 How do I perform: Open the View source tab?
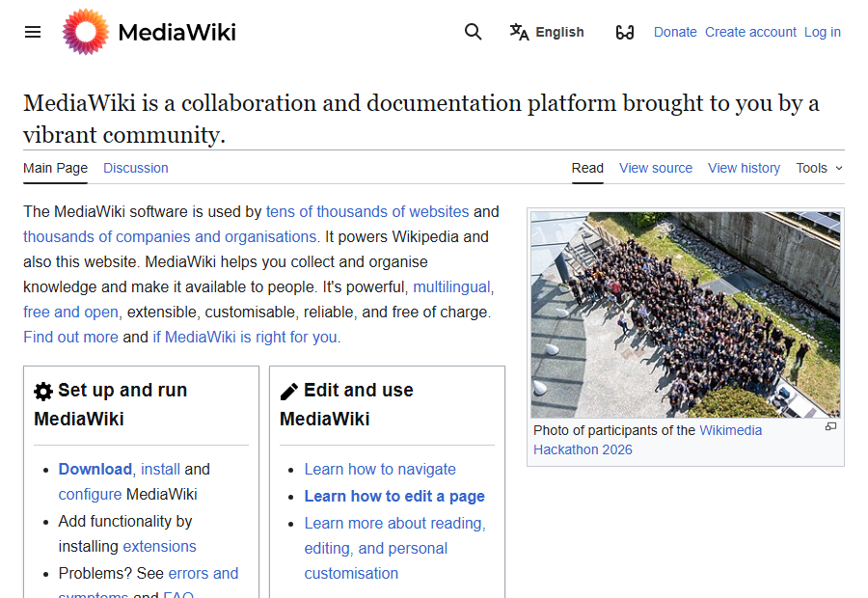(x=656, y=168)
